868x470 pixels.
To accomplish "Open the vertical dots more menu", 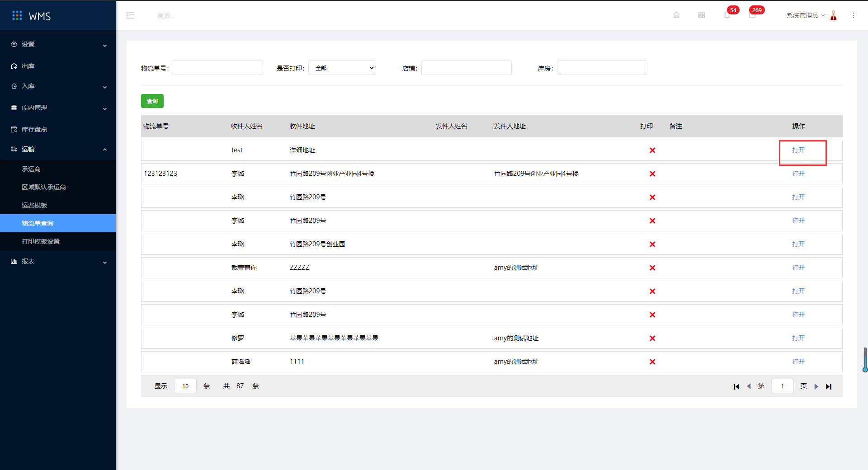I will click(x=854, y=15).
